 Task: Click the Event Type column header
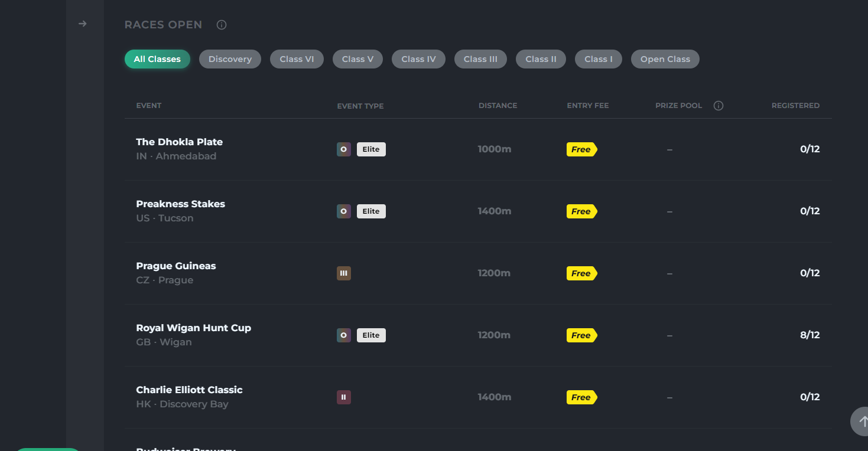(x=360, y=106)
